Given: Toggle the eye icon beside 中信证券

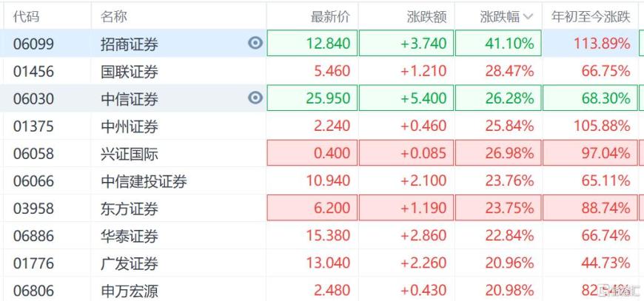Looking at the screenshot, I should (255, 98).
